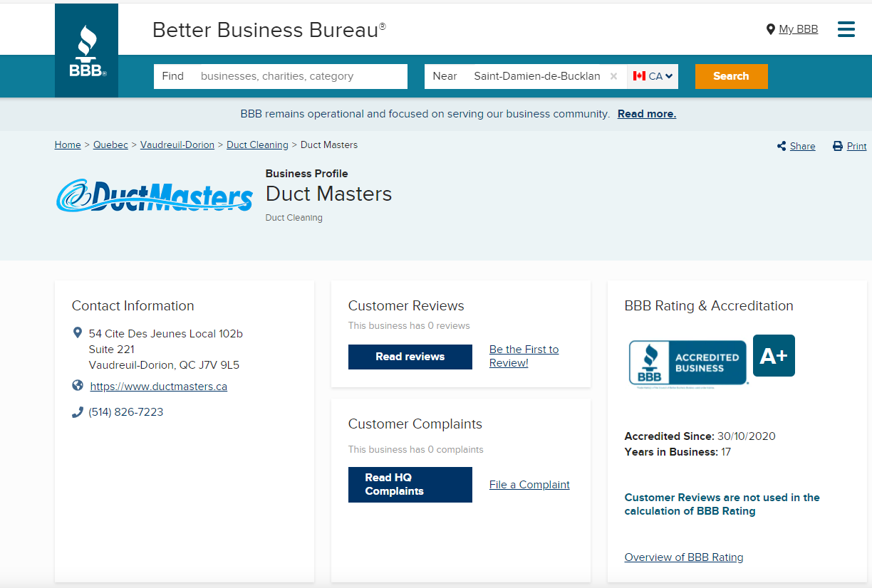Click the A+ rating badge

point(774,356)
